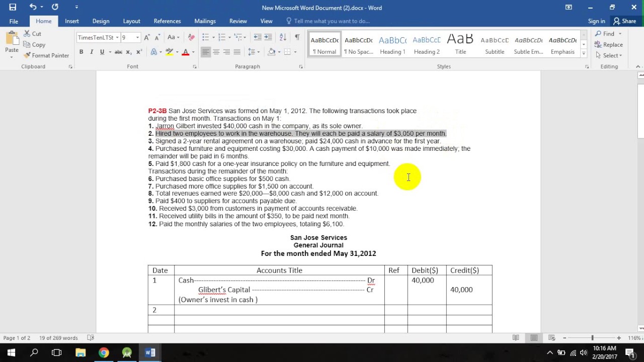Open line and paragraph spacing options

tap(254, 52)
